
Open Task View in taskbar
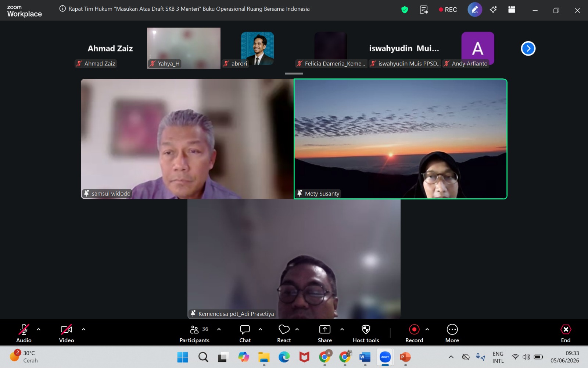tap(223, 357)
